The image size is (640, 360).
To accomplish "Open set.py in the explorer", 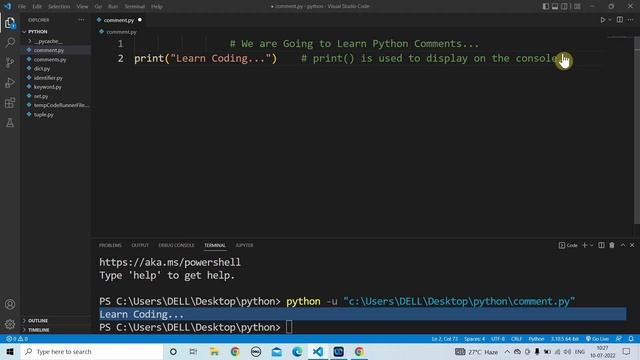I will click(41, 96).
